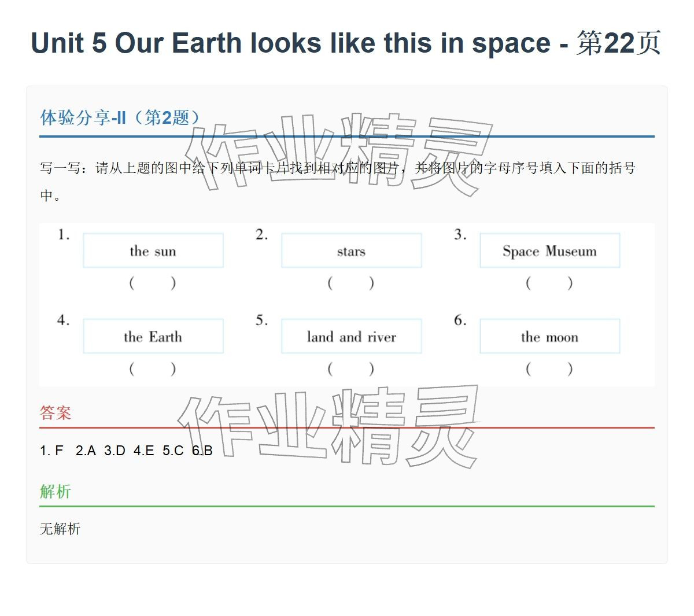Click the red "答案" heading

pos(56,413)
